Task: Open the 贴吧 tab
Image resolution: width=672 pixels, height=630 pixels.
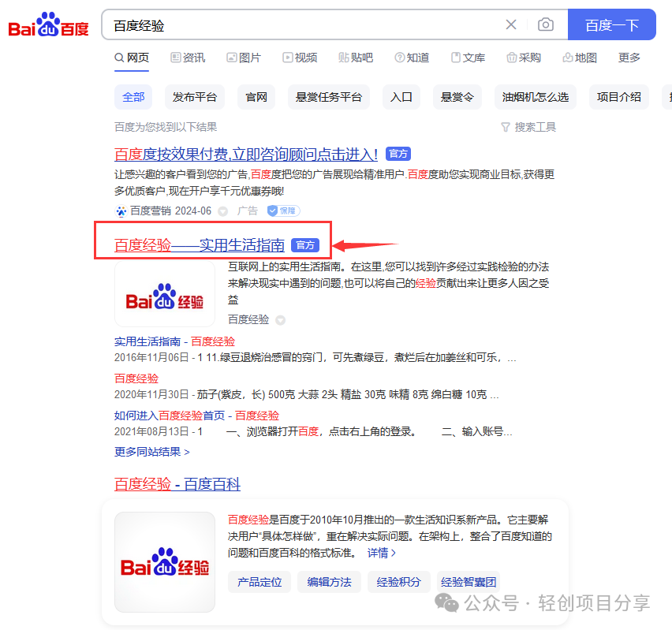Action: (356, 58)
